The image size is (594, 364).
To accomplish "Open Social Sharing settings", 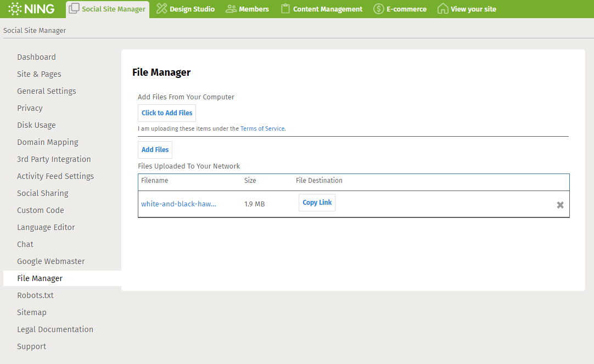I will click(x=43, y=194).
